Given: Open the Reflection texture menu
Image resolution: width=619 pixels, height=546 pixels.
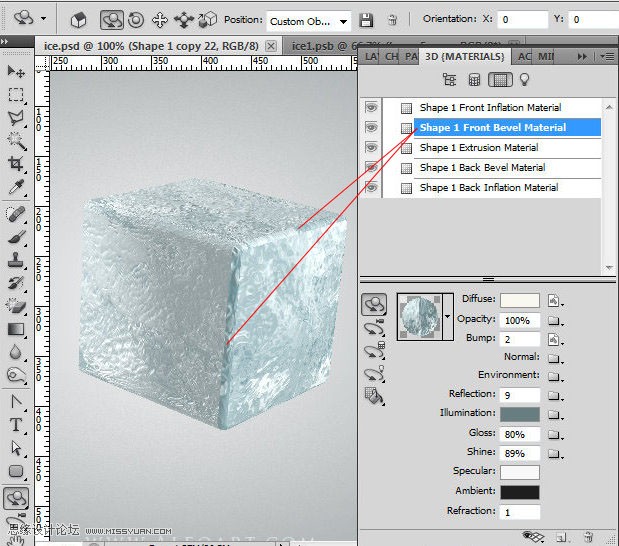Looking at the screenshot, I should [555, 395].
